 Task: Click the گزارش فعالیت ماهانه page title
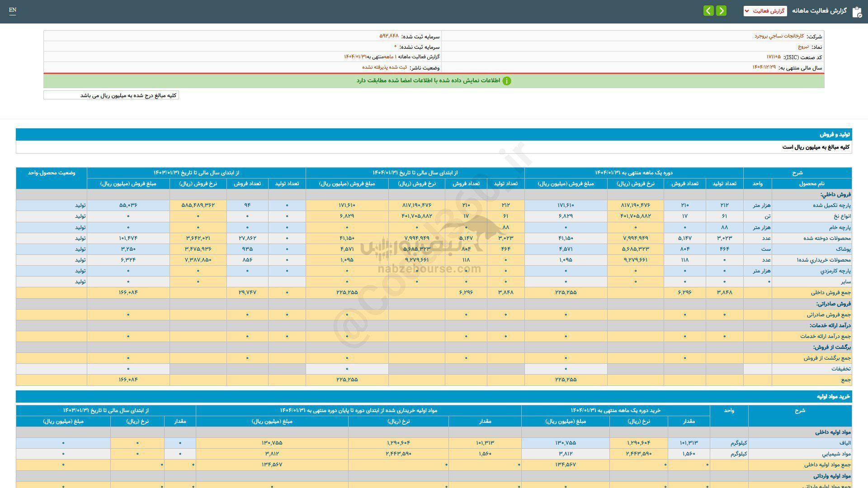[819, 11]
